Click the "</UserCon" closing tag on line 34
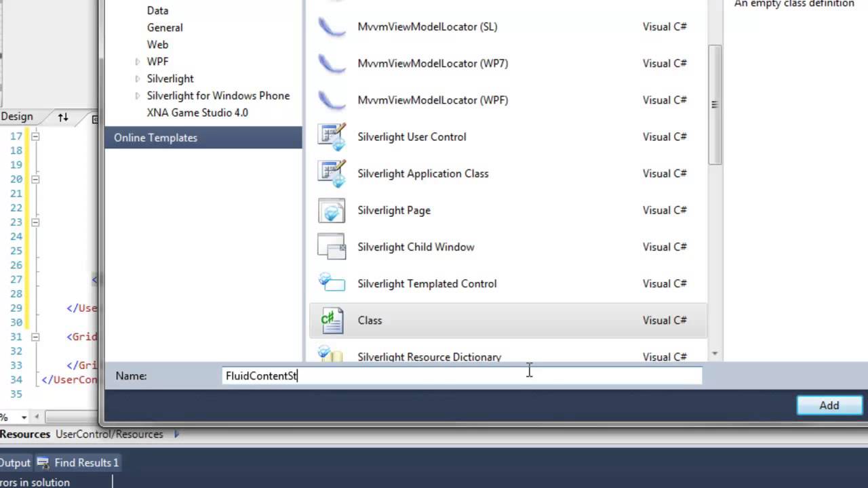Image resolution: width=868 pixels, height=488 pixels. [x=69, y=380]
